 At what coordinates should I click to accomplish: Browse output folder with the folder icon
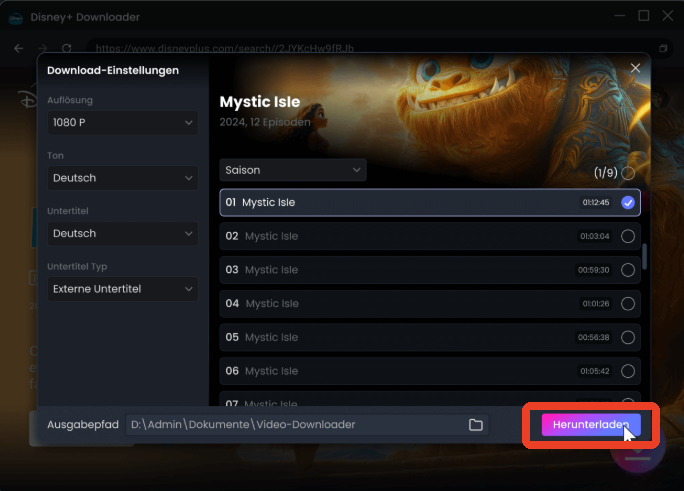475,425
